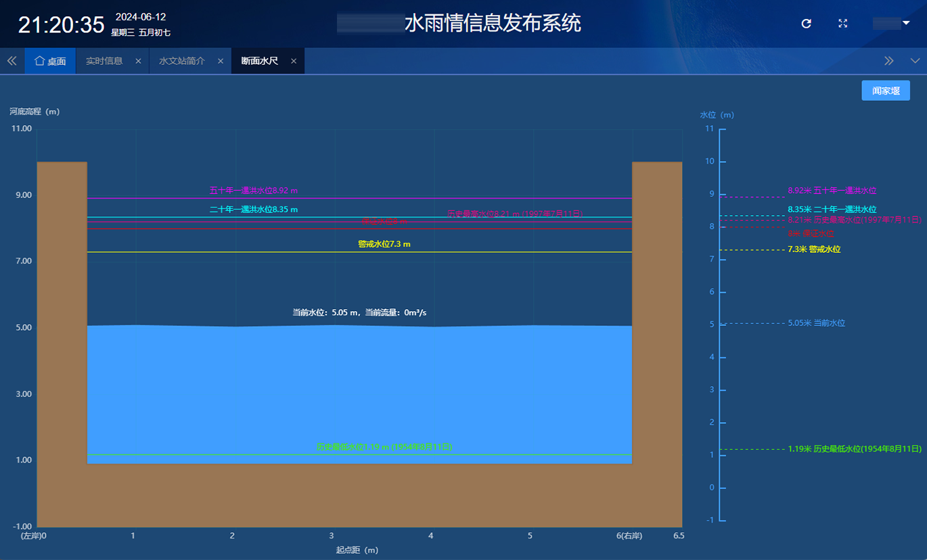927x560 pixels.
Task: Click the 闻家堰 station button
Action: [885, 90]
